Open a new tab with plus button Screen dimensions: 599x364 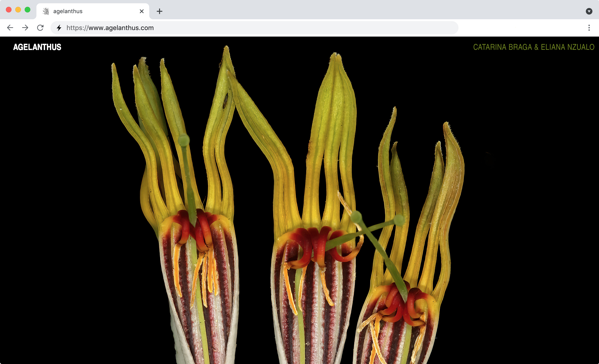160,11
